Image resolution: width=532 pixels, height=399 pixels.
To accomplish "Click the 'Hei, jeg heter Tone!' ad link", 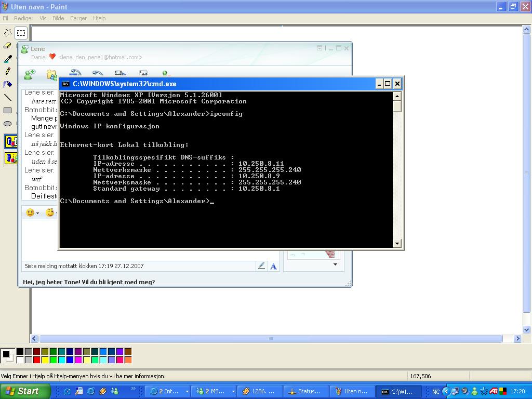I will (x=89, y=282).
